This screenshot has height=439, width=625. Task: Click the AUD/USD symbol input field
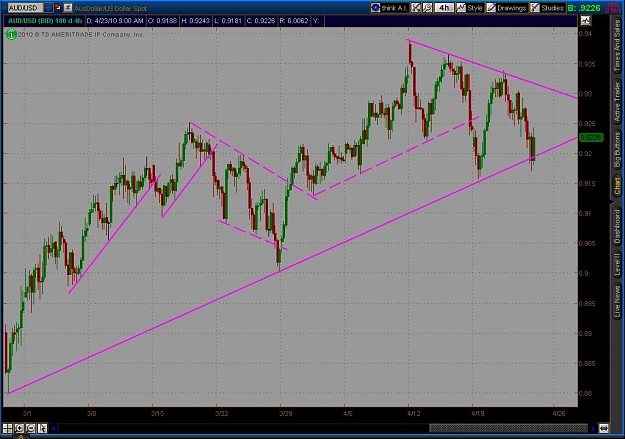pyautogui.click(x=24, y=8)
